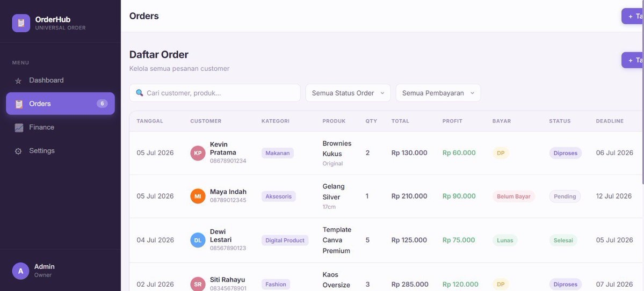Viewport: 644px width, 291px height.
Task: Click the MI avatar for Maya Indah
Action: coord(198,196)
